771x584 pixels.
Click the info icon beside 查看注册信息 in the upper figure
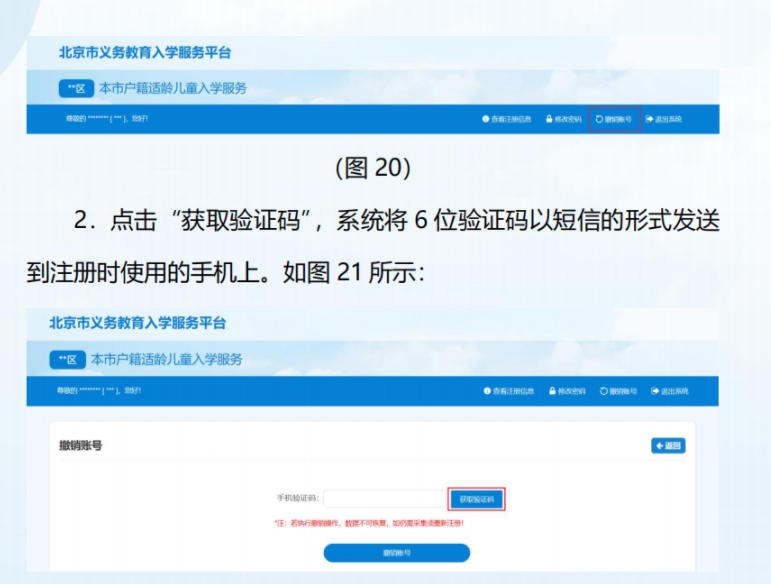pyautogui.click(x=485, y=119)
